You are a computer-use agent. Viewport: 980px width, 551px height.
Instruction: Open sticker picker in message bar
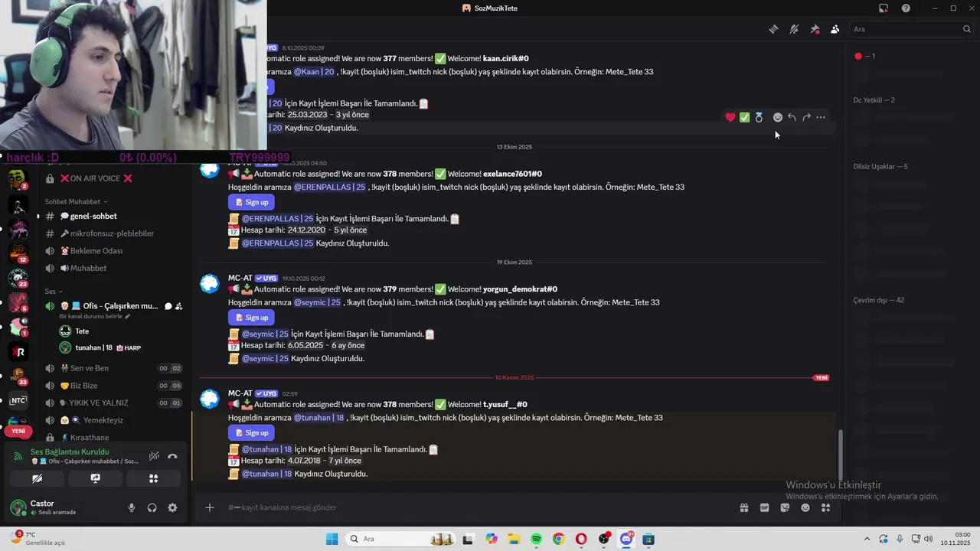tap(785, 507)
